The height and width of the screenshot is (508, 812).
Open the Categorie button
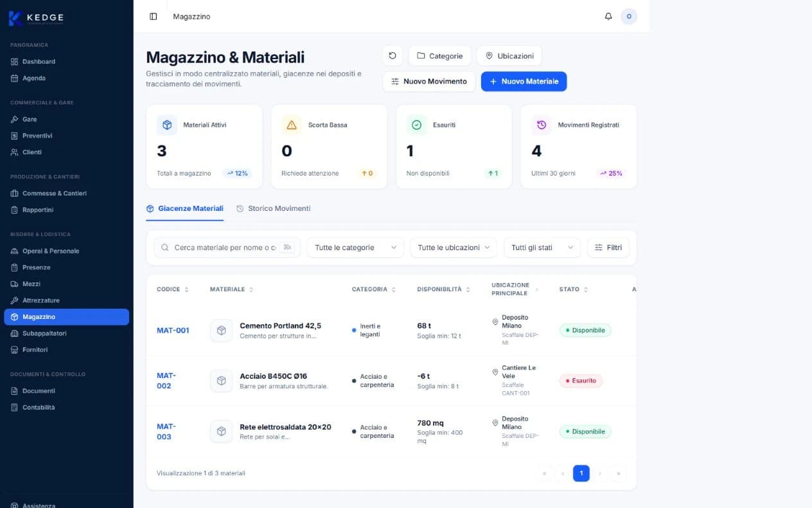click(440, 56)
